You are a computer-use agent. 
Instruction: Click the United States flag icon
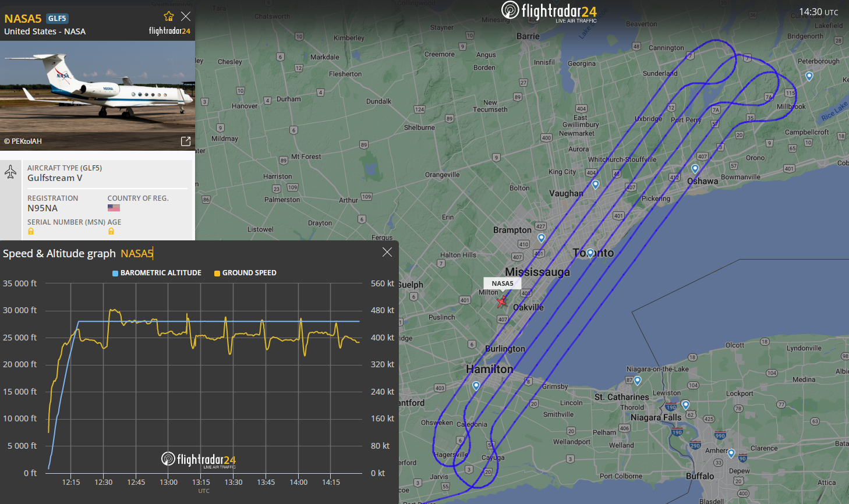coord(114,208)
